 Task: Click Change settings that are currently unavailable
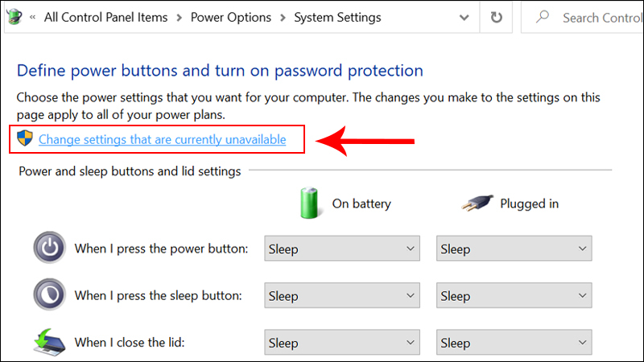point(163,140)
